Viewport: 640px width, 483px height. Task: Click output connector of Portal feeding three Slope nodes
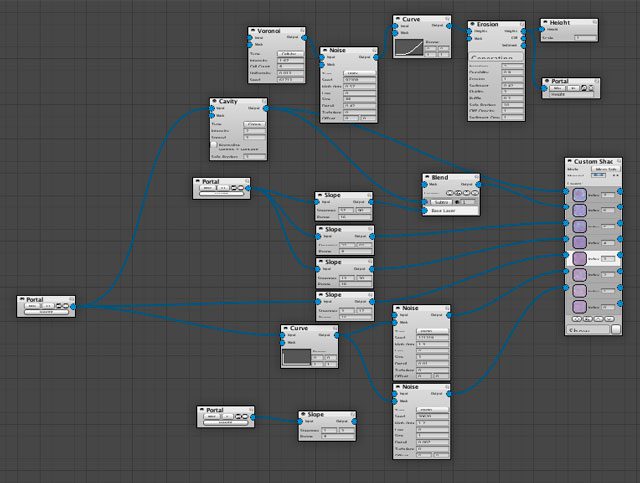coord(248,188)
